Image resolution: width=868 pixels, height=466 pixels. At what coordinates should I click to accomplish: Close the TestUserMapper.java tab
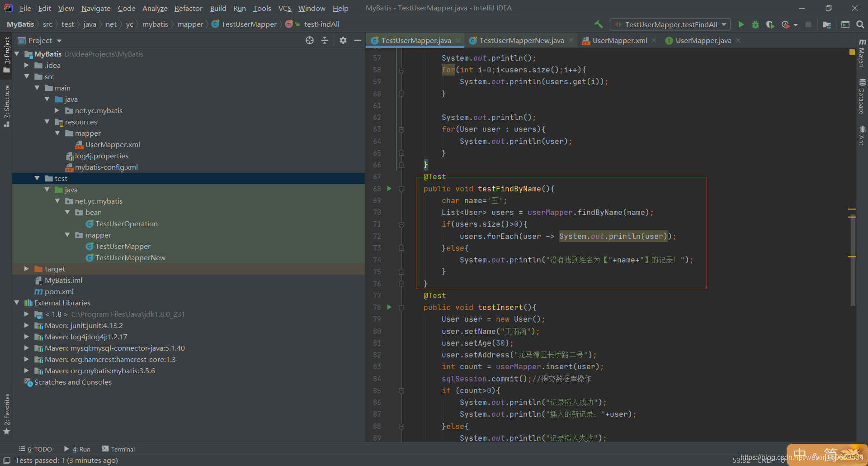pyautogui.click(x=458, y=40)
